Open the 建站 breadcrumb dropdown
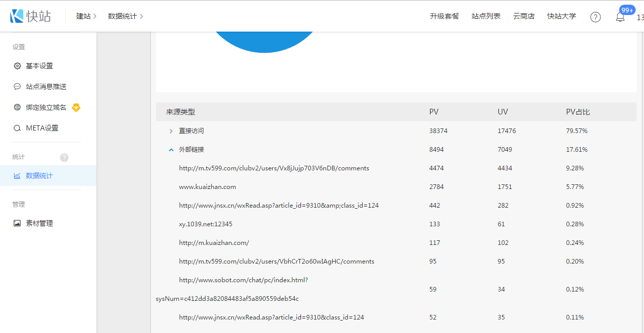 [x=87, y=17]
